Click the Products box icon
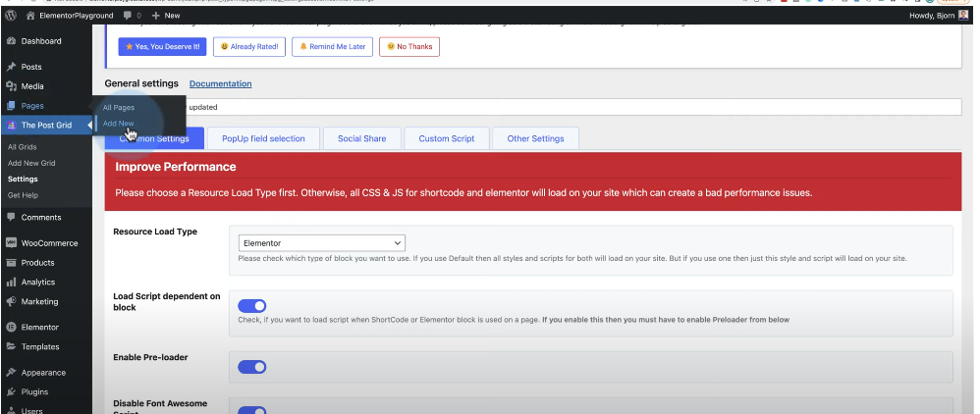 point(11,262)
